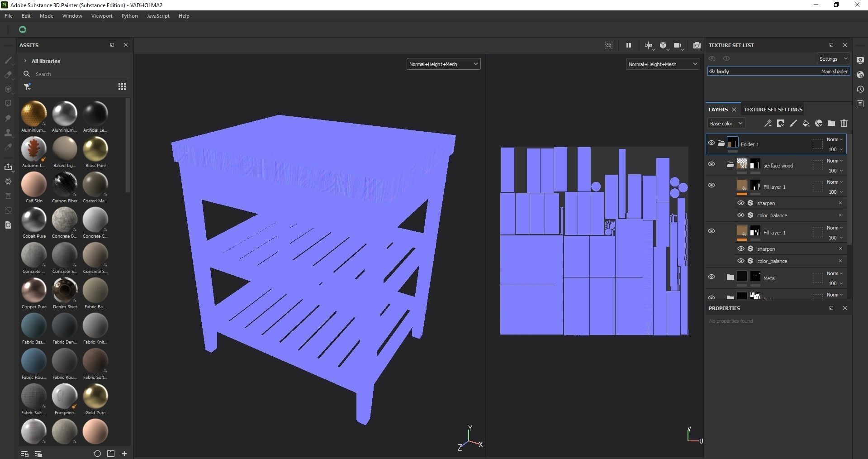Toggle visibility of Folder 1 layer
This screenshot has height=459, width=868.
(711, 143)
